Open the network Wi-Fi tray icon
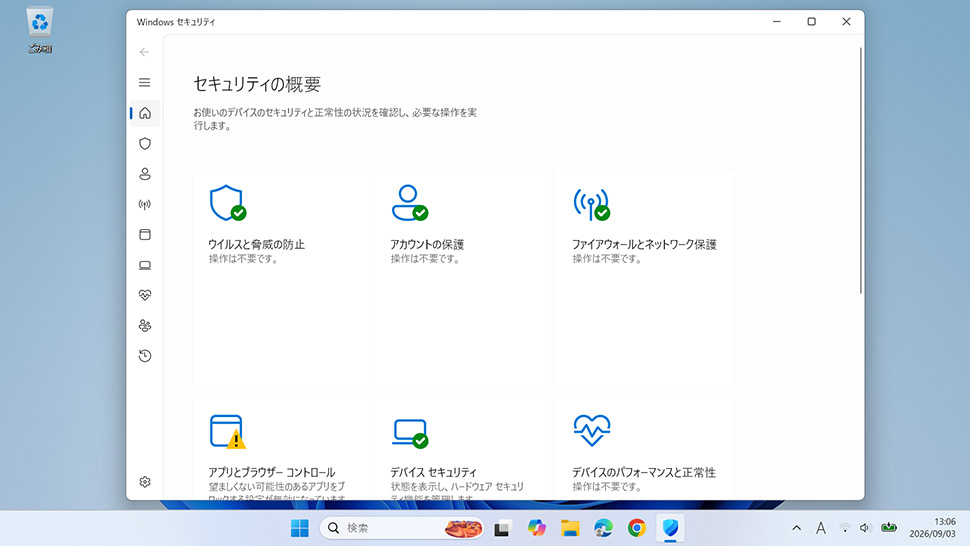This screenshot has height=546, width=970. click(x=844, y=528)
